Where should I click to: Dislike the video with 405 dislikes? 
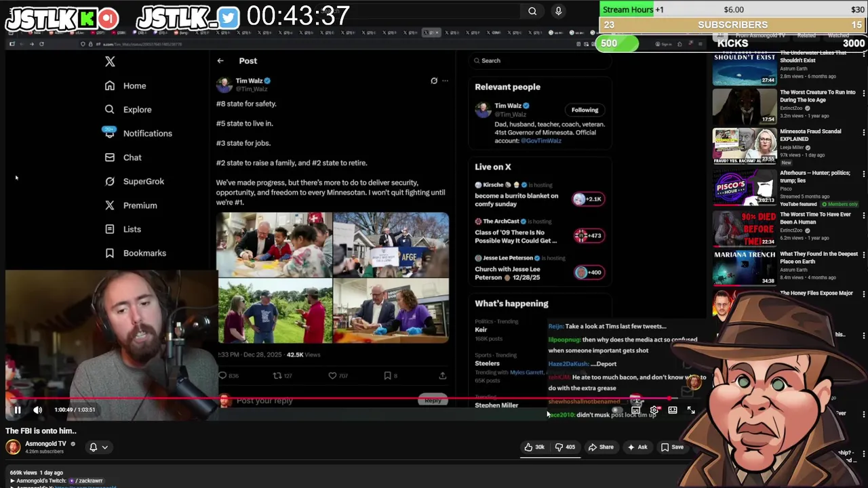[x=566, y=447]
